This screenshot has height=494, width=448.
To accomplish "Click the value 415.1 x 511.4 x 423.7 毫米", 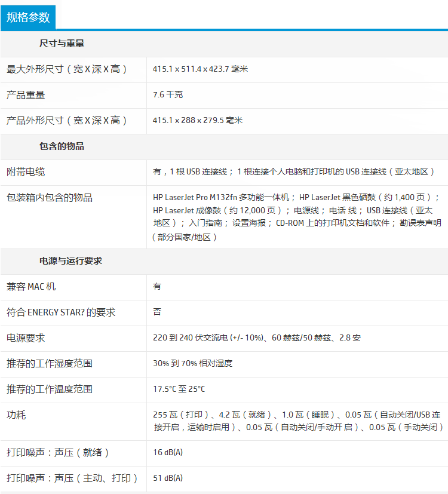I will [x=200, y=69].
